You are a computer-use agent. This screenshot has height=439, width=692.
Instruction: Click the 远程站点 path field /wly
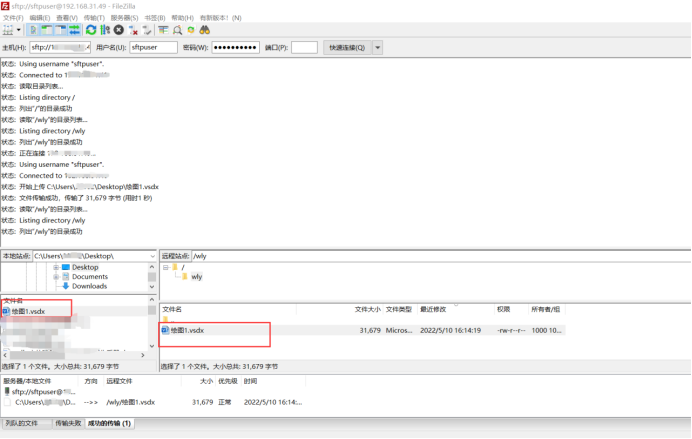440,256
